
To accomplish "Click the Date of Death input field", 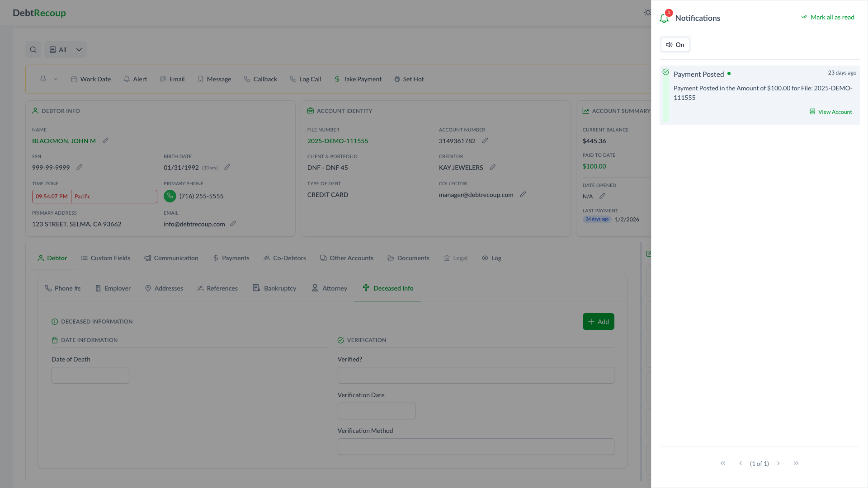I will 90,375.
